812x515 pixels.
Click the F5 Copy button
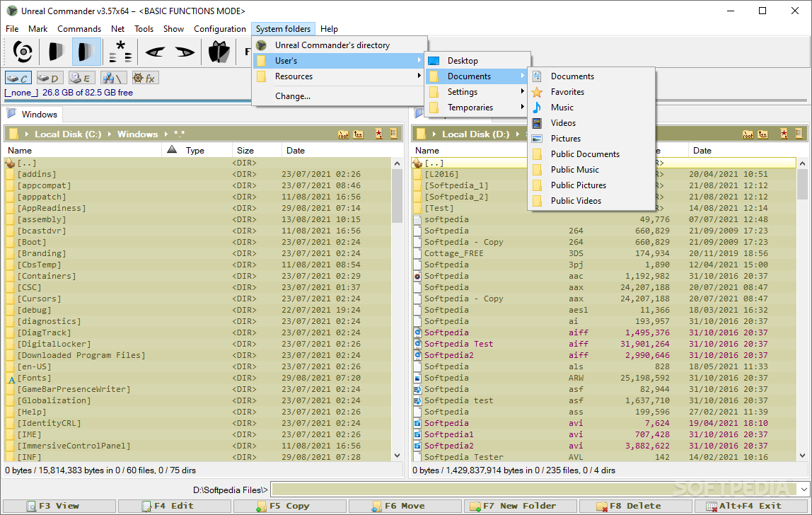click(289, 507)
